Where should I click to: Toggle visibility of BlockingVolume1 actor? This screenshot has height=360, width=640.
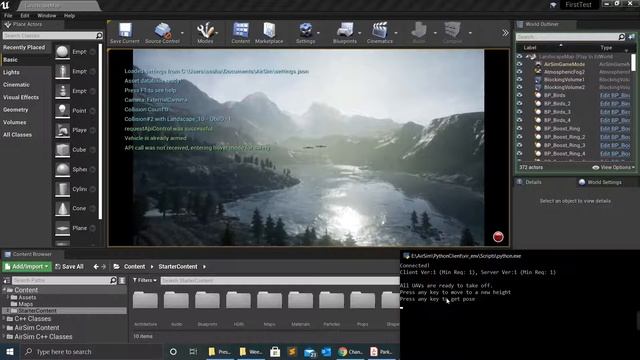click(519, 79)
